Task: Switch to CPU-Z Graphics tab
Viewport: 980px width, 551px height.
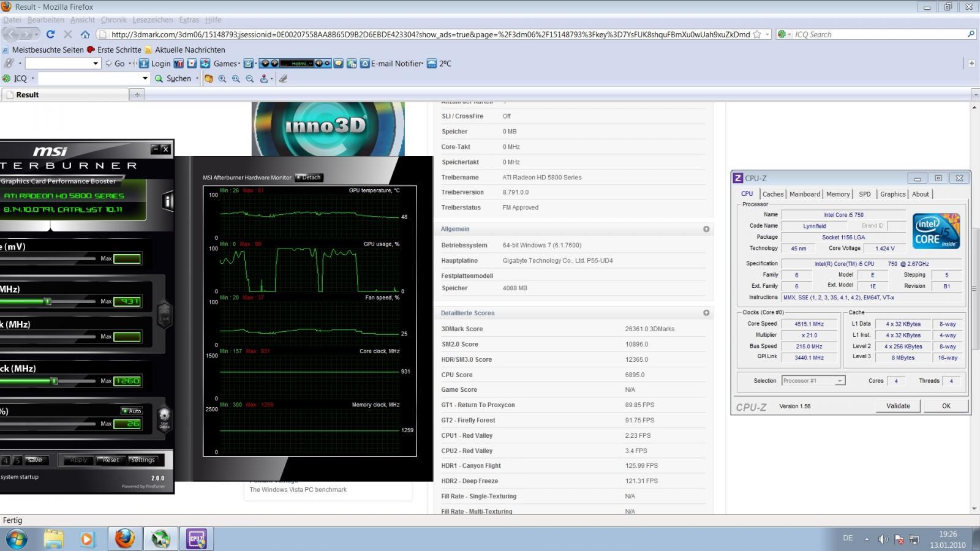Action: [x=892, y=194]
